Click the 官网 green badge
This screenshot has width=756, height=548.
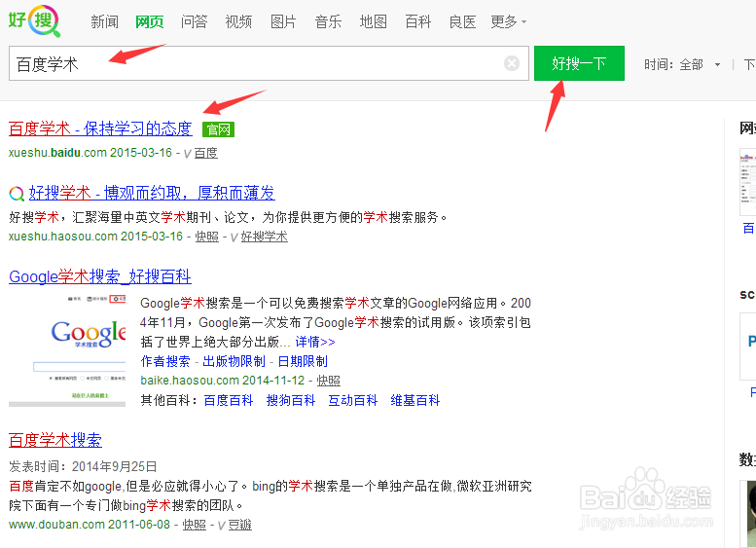218,129
